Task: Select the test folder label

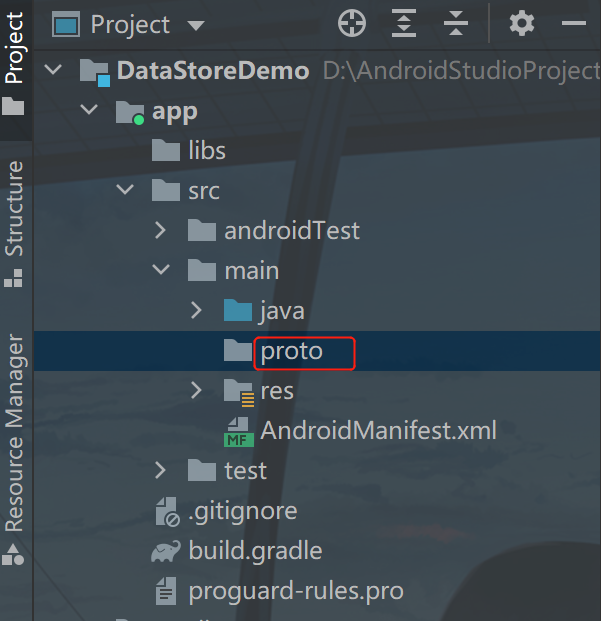Action: click(245, 471)
